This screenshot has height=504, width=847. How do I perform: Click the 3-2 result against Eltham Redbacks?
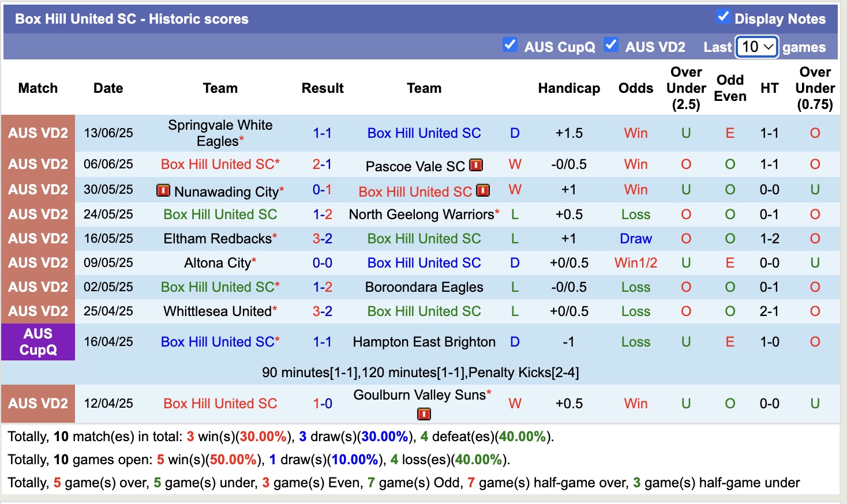[x=322, y=239]
